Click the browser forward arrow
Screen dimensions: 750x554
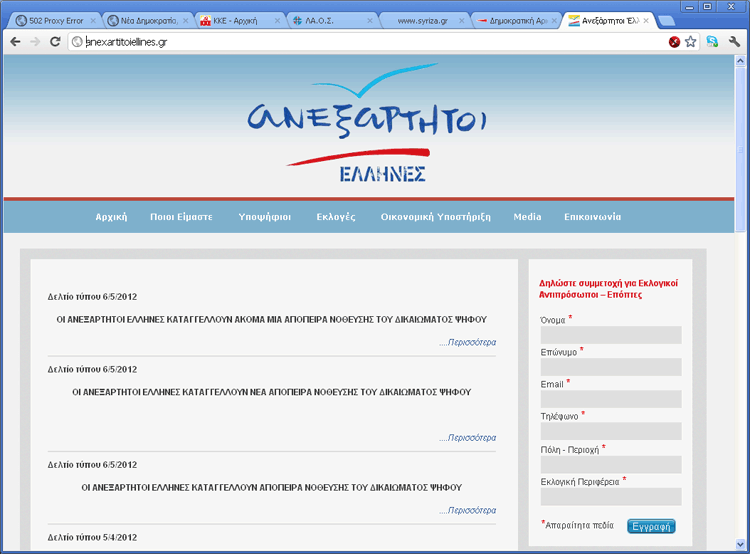point(35,42)
